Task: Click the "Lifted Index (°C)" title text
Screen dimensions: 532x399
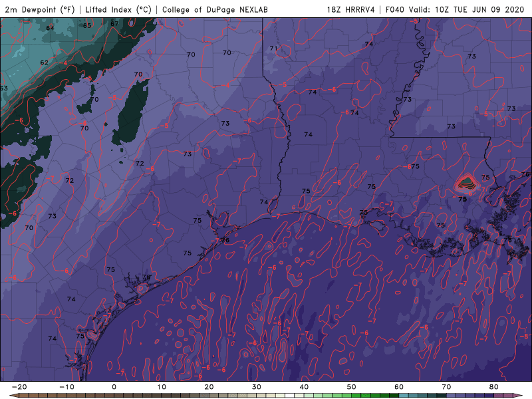Action: click(x=118, y=9)
